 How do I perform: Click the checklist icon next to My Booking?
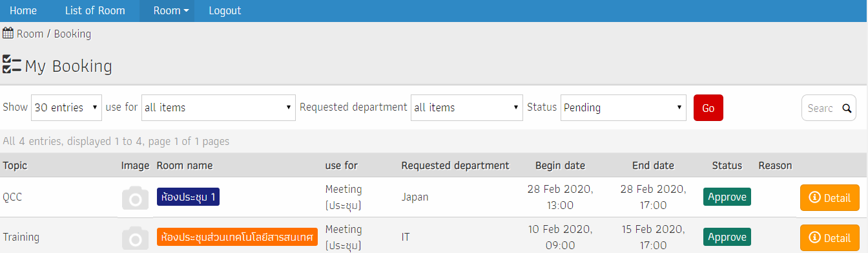(x=12, y=64)
